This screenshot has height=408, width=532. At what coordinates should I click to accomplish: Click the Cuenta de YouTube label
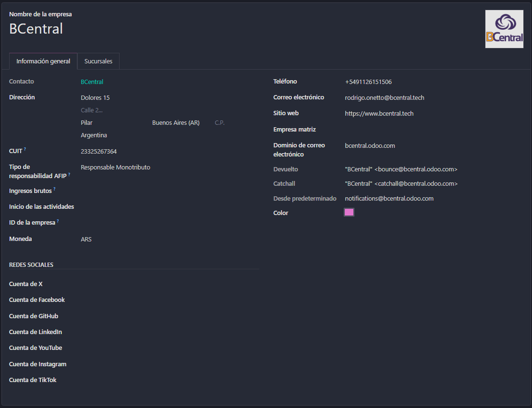36,348
